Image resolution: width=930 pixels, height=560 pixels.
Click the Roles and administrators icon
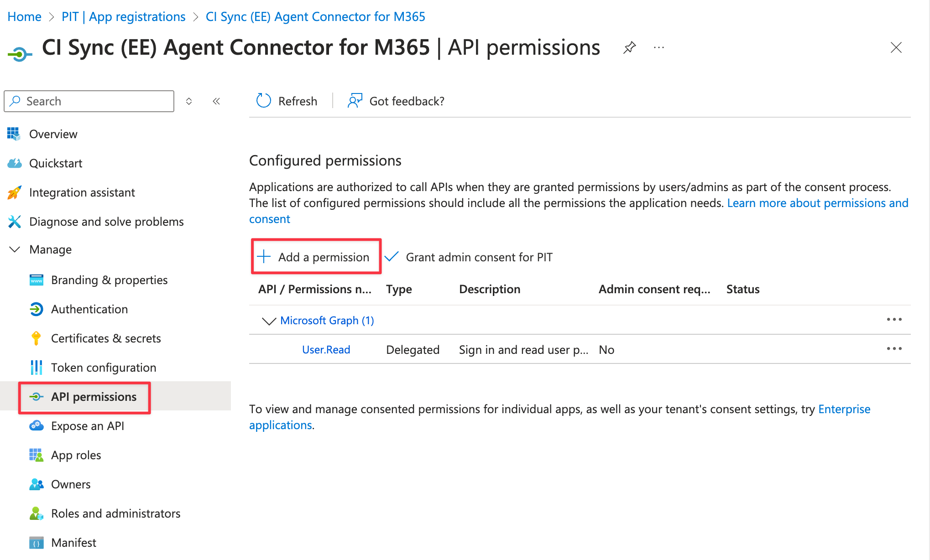(x=37, y=513)
